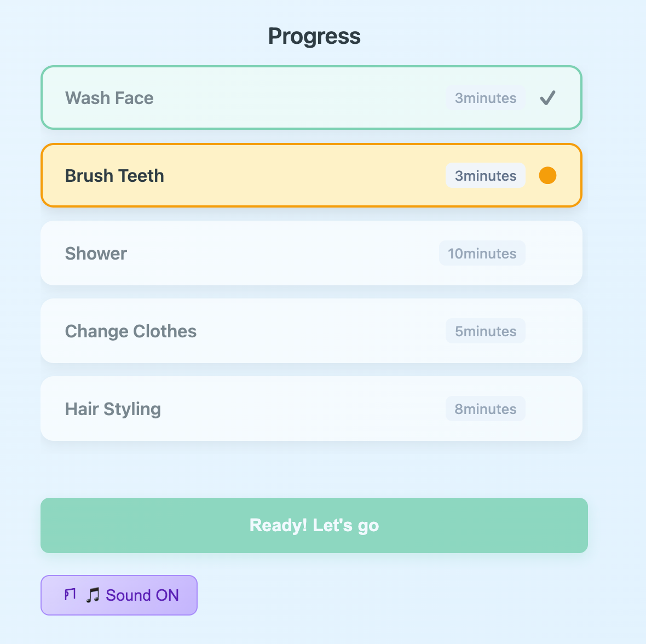The height and width of the screenshot is (644, 646).
Task: Click the checkmark on Wash Face
Action: tap(547, 98)
